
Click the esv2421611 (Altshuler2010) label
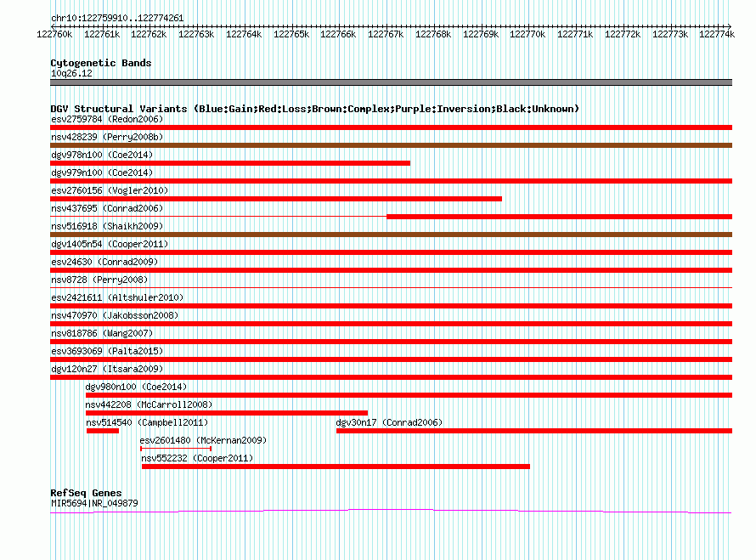117,297
